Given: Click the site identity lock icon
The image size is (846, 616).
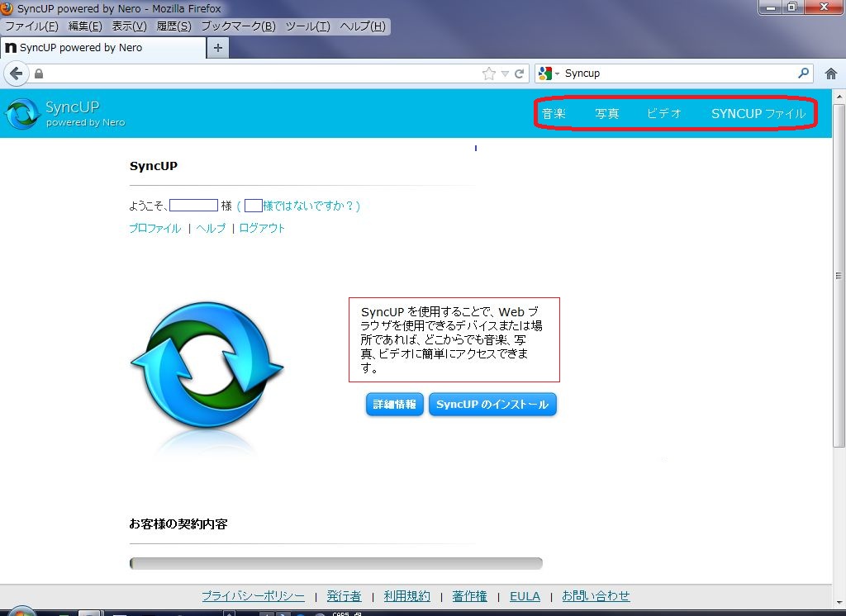Looking at the screenshot, I should 39,73.
